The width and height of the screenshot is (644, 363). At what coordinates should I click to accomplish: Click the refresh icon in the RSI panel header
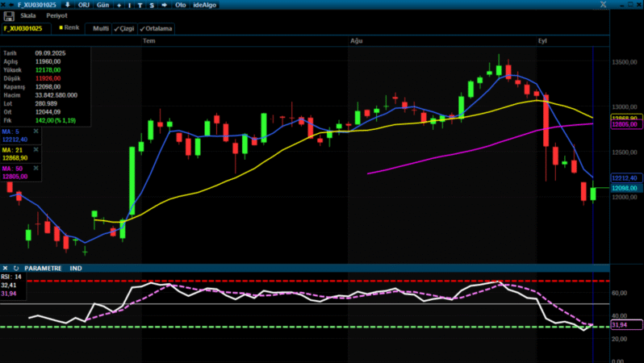[x=15, y=268]
